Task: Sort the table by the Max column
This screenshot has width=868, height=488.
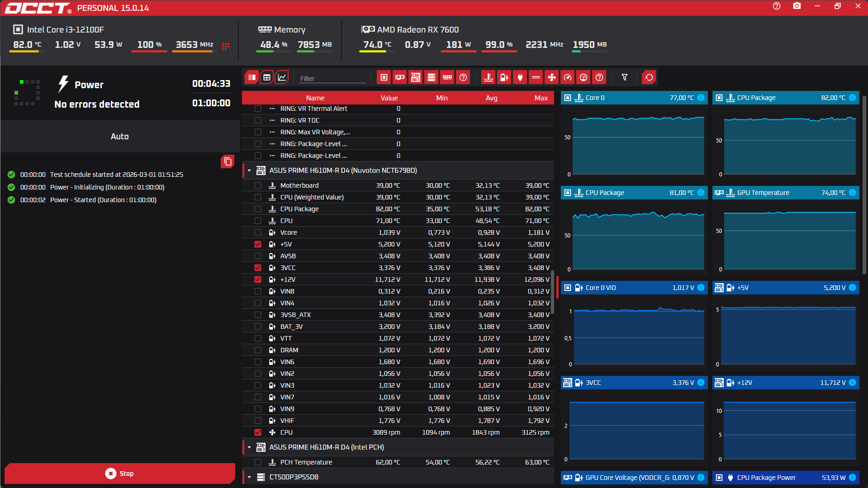Action: point(541,98)
